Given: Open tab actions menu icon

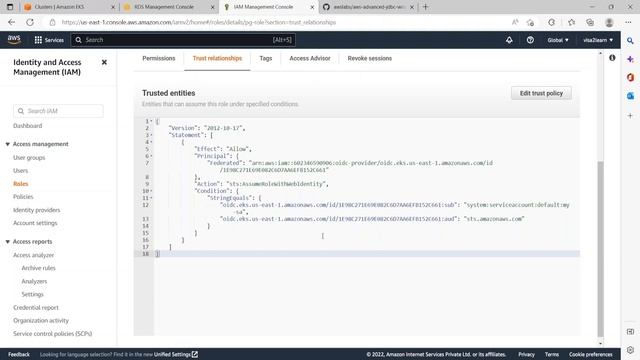Looking at the screenshot, I should 10,7.
